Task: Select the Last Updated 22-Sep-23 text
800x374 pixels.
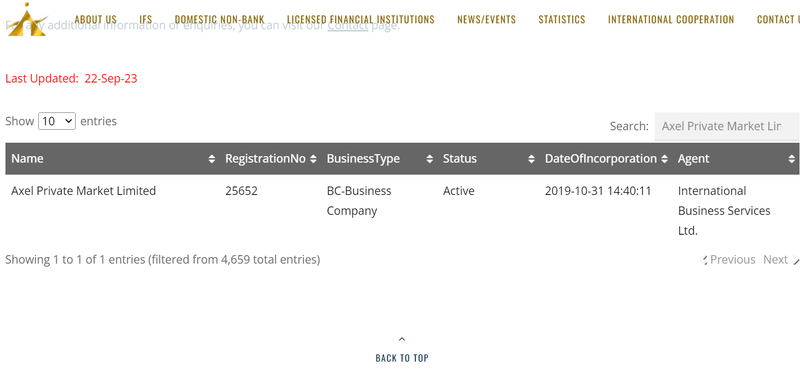Action: point(71,79)
